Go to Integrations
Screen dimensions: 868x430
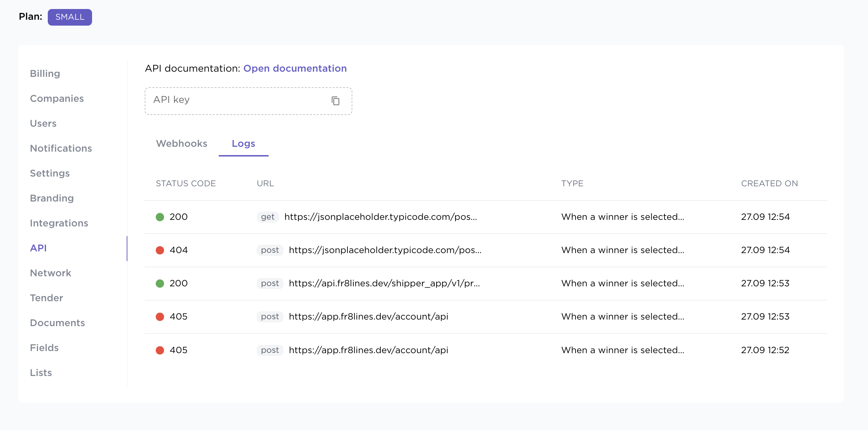[x=59, y=223]
